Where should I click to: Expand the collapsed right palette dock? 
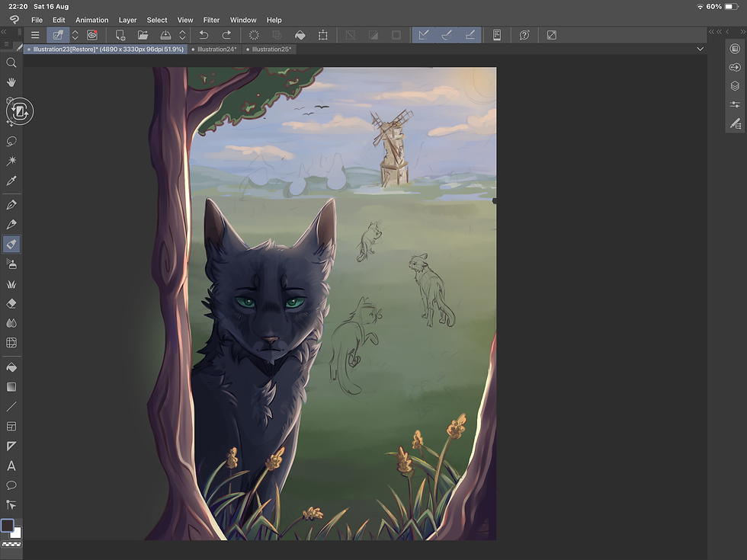click(x=713, y=31)
